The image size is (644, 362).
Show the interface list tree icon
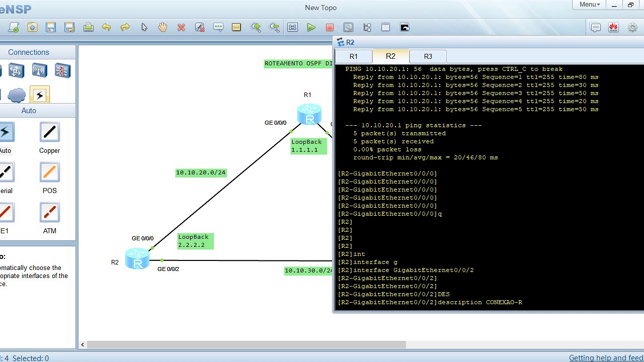367,28
